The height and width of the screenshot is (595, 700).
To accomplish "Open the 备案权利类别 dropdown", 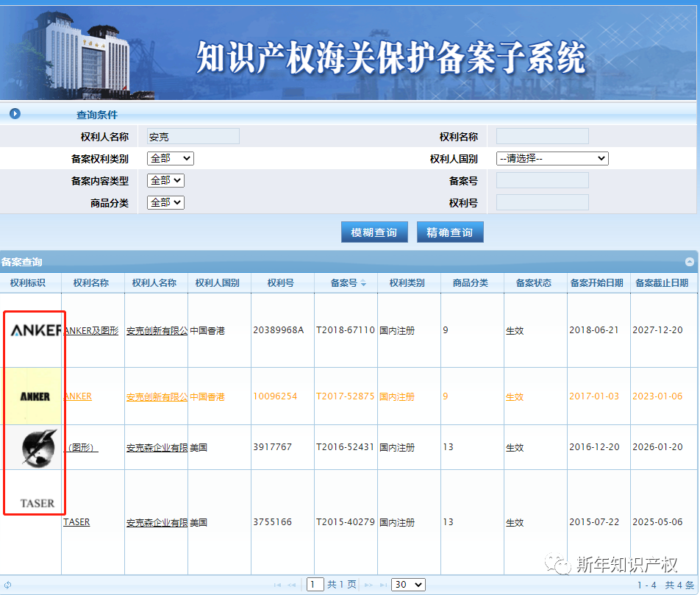I will tap(170, 158).
